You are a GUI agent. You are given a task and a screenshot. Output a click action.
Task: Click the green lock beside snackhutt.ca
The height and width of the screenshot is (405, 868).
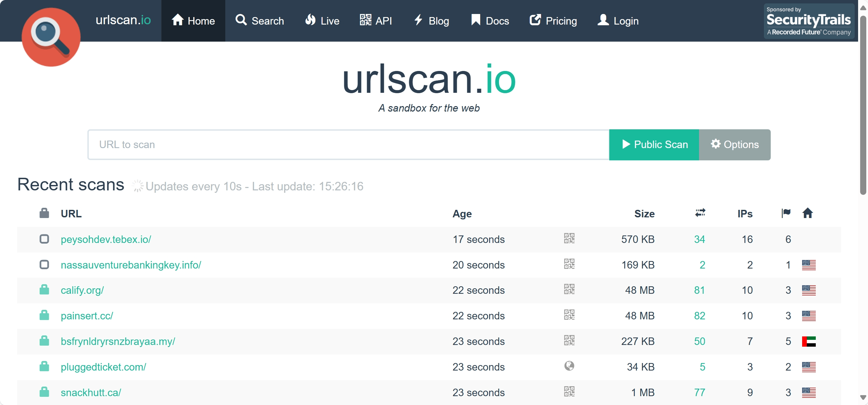pyautogui.click(x=44, y=392)
